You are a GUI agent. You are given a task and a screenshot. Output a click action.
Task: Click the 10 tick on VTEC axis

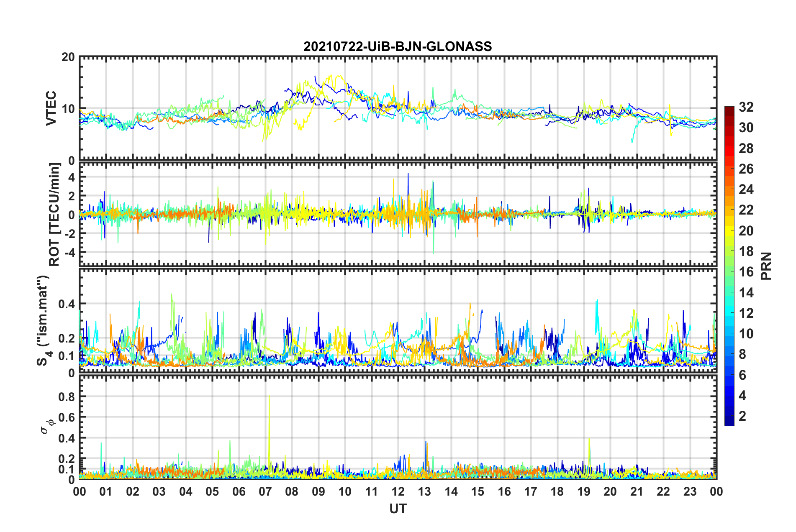point(68,109)
